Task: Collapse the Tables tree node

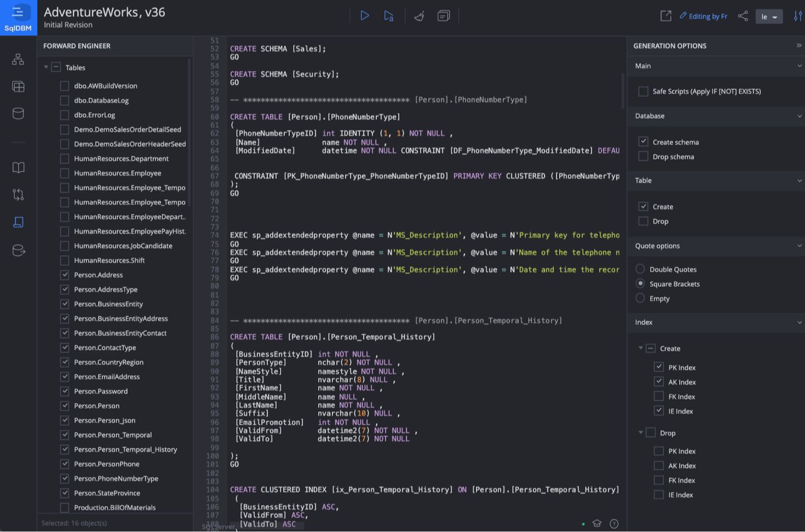Action: click(x=46, y=67)
